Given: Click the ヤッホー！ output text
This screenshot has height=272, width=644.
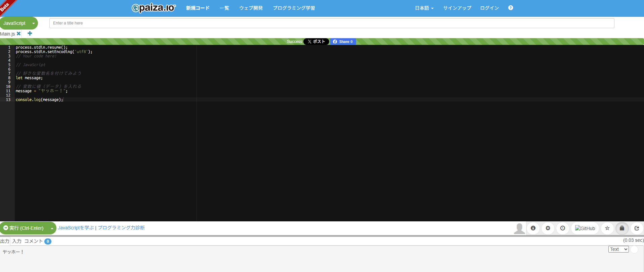Looking at the screenshot, I should tap(13, 252).
